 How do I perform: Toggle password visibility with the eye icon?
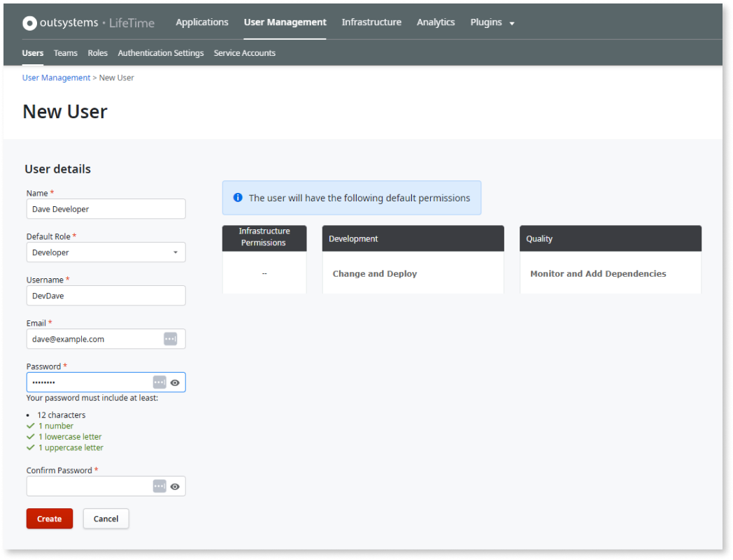point(176,382)
